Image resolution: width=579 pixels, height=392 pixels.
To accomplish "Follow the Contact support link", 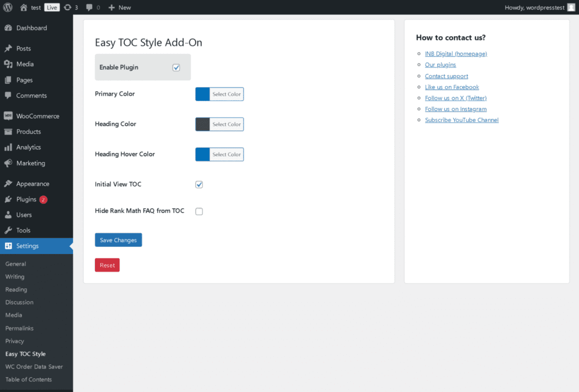I will [446, 76].
